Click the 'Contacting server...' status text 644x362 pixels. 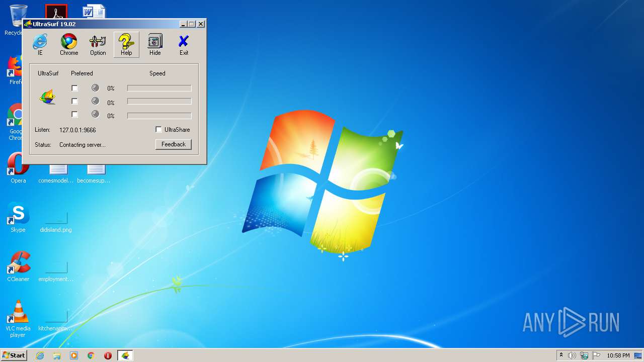tap(83, 145)
